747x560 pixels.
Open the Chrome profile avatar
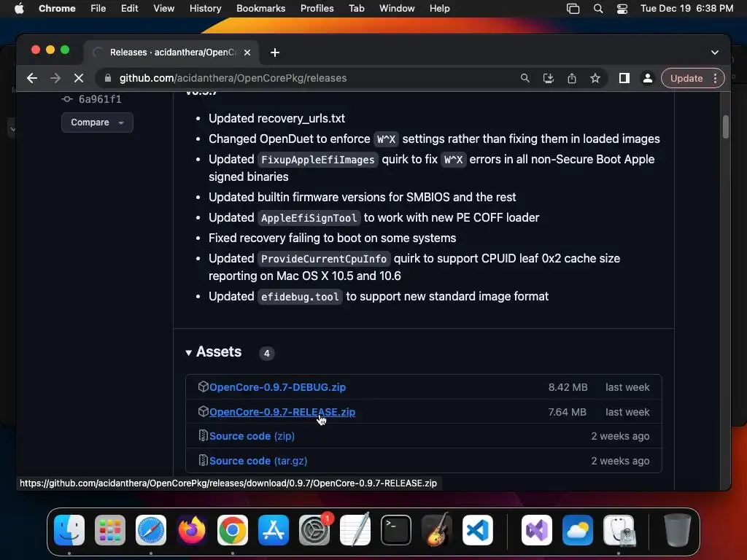648,78
